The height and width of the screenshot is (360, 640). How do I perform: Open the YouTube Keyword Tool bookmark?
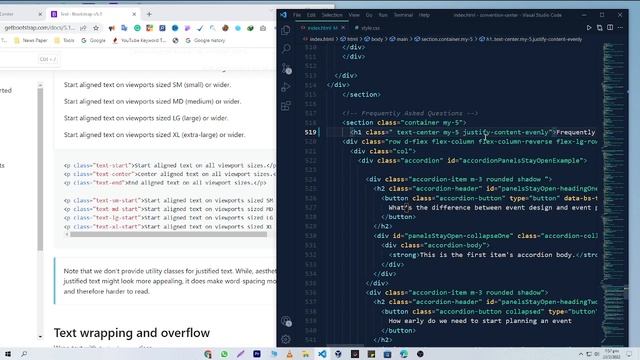[x=139, y=40]
